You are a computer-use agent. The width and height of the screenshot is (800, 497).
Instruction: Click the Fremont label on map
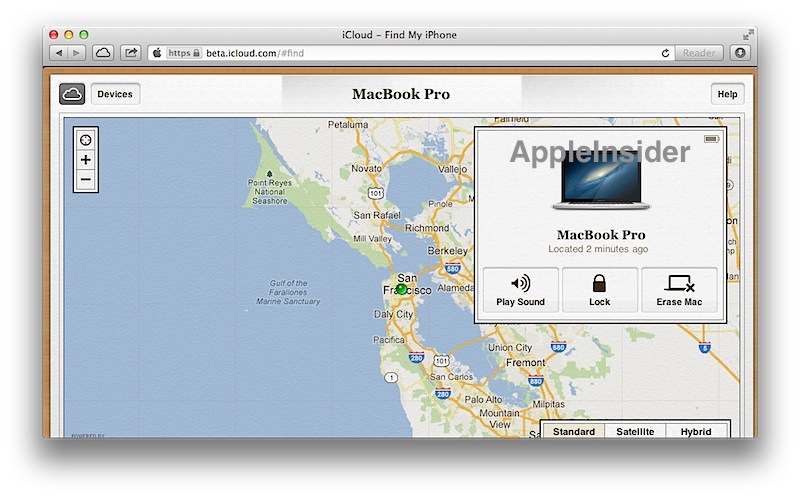point(526,362)
